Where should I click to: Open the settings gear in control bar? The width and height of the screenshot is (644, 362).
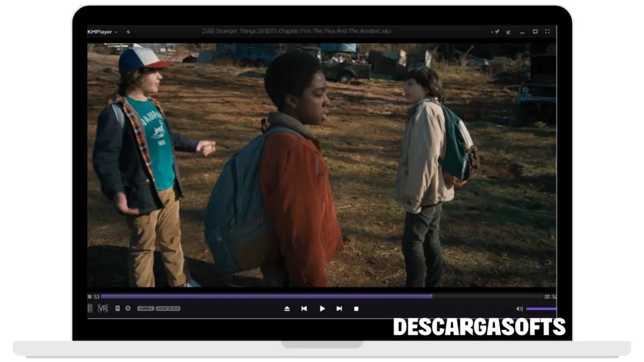click(x=128, y=309)
